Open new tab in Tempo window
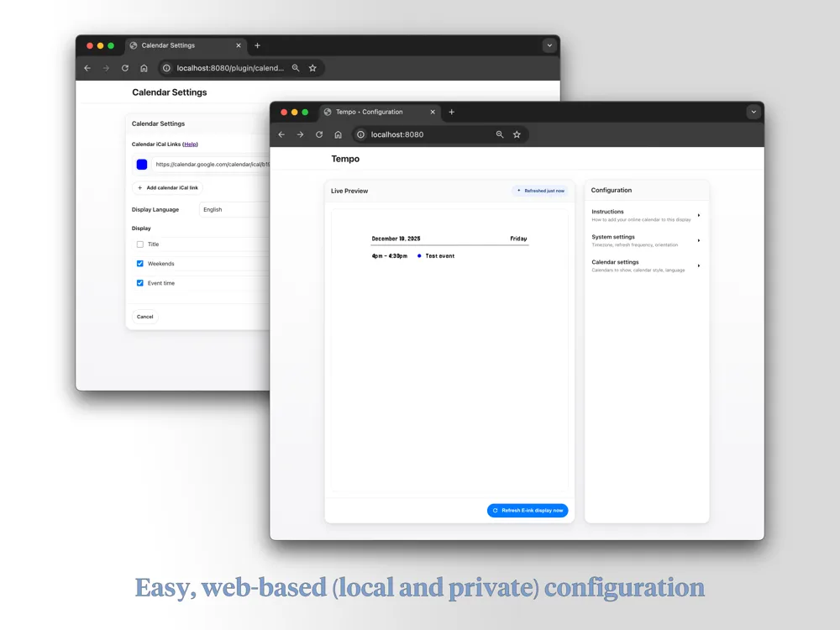 coord(452,112)
